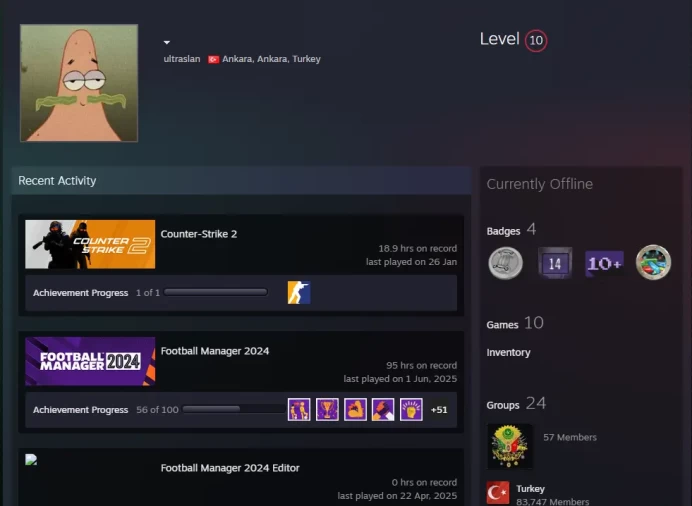
Task: Click Counter-Strike 2 achievement icon
Action: 299,292
